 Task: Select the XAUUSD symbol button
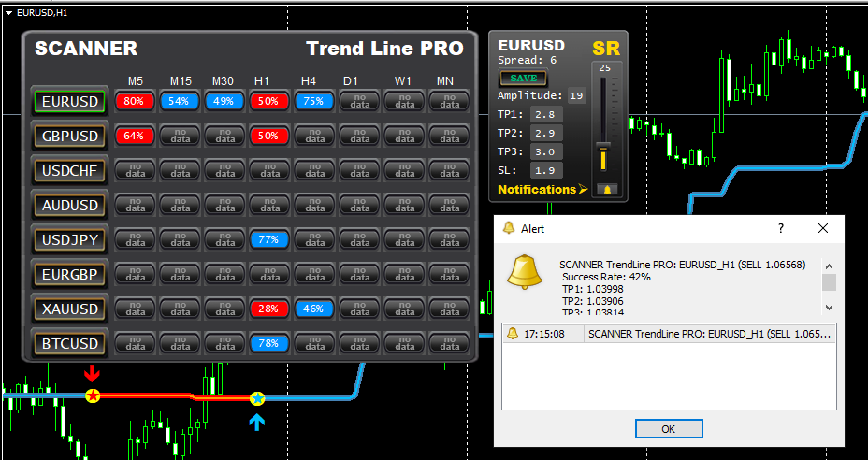pyautogui.click(x=70, y=309)
